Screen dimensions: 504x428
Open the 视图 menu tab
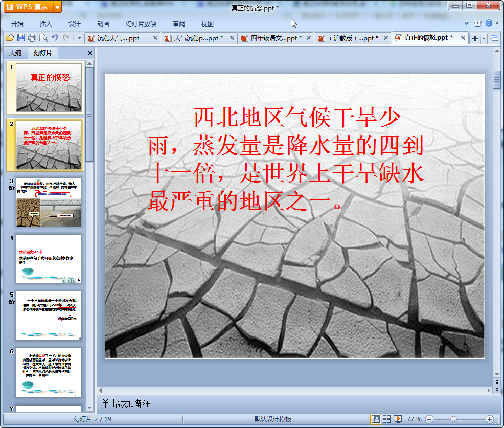click(x=208, y=24)
